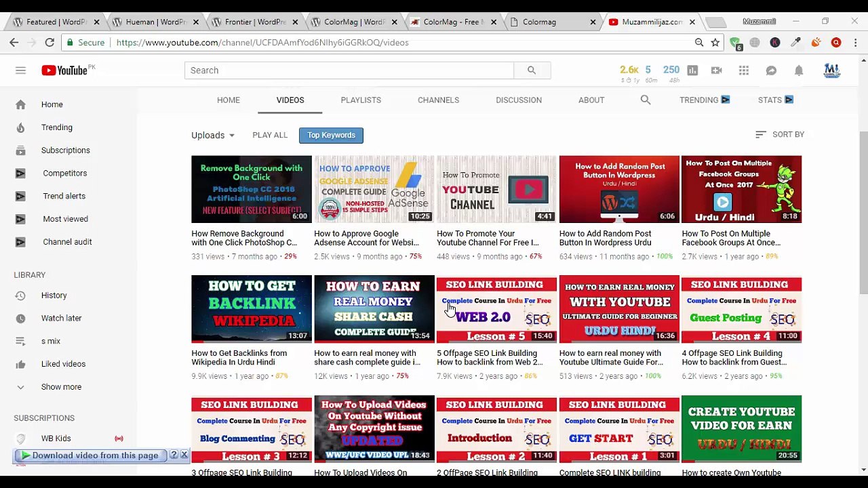The width and height of the screenshot is (868, 488).
Task: Open the account avatar menu
Action: (831, 70)
